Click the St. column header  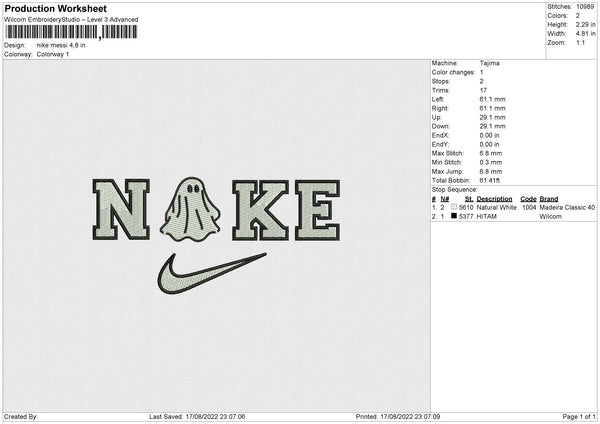[x=469, y=199]
